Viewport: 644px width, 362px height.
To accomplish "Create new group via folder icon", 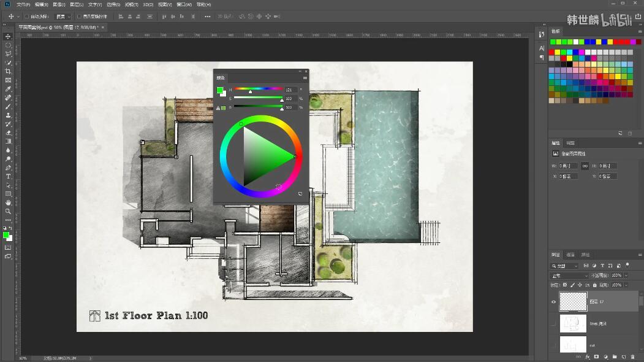I will 614,356.
